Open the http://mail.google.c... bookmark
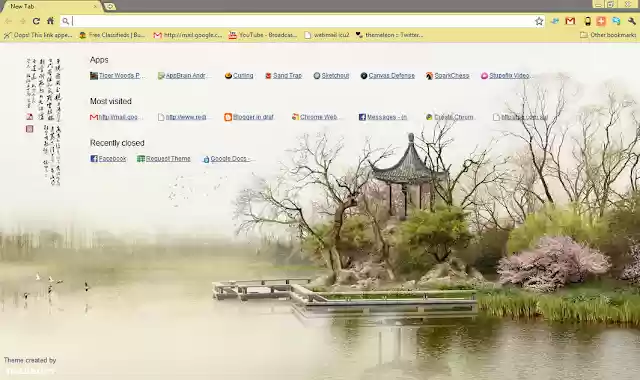Image resolution: width=640 pixels, height=380 pixels. click(188, 35)
